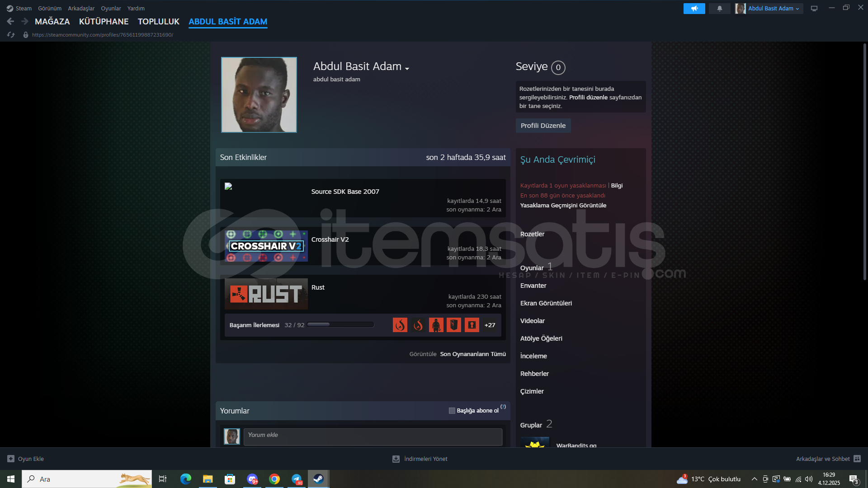
Task: Click the Rust achievement progress bar
Action: 340,325
